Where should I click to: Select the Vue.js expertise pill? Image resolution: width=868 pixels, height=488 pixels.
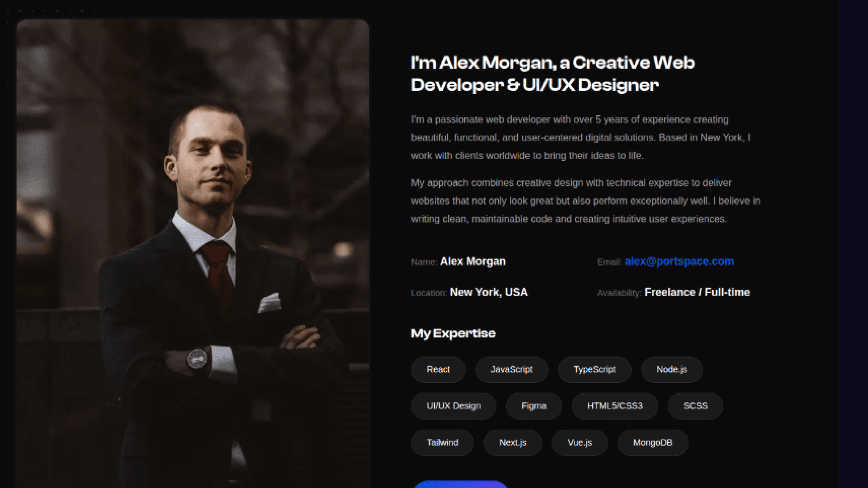580,443
